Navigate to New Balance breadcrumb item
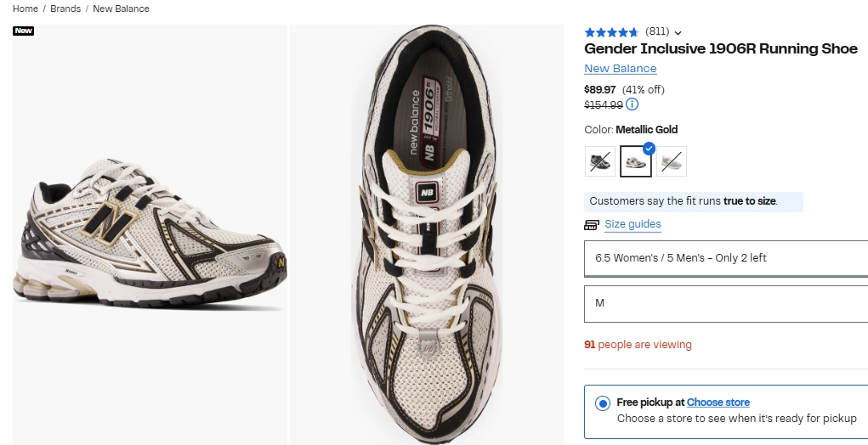This screenshot has width=868, height=445. click(x=121, y=8)
